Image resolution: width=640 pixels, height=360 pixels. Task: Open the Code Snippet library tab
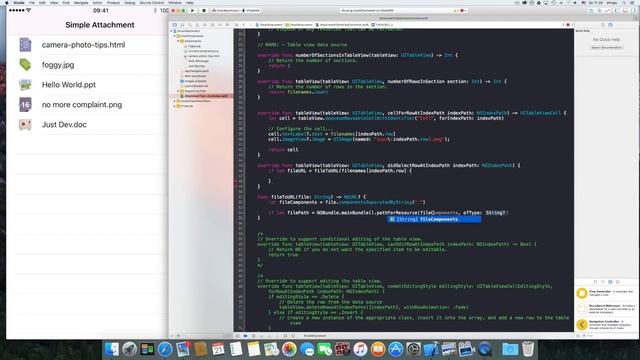(x=602, y=282)
